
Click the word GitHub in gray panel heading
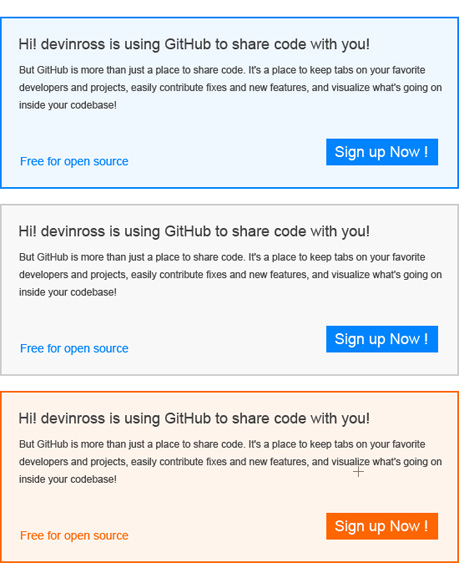(188, 231)
